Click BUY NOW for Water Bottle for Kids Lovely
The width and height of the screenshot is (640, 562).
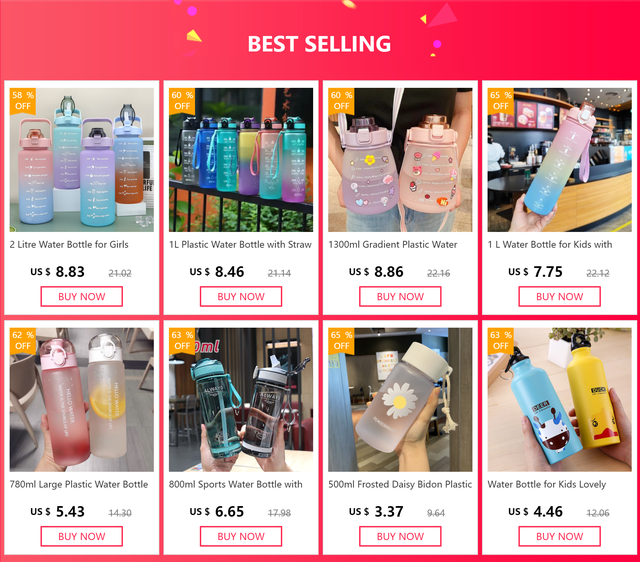tap(560, 536)
